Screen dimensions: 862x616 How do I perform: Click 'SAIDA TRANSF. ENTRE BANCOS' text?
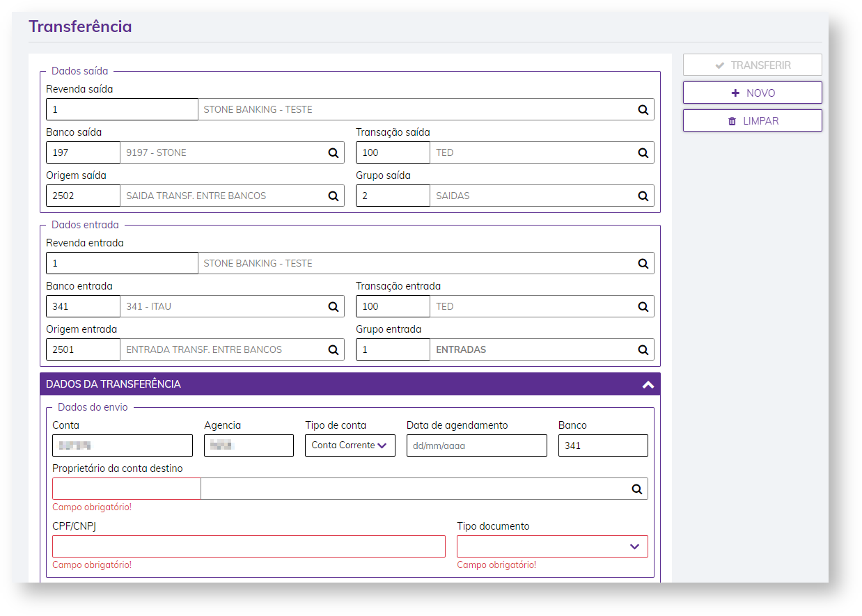[196, 196]
